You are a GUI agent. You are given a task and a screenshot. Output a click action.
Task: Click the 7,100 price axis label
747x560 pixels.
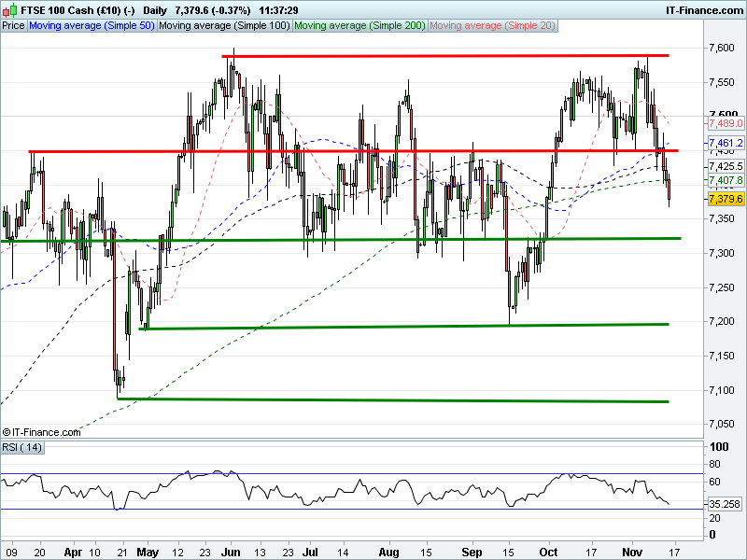coord(722,390)
